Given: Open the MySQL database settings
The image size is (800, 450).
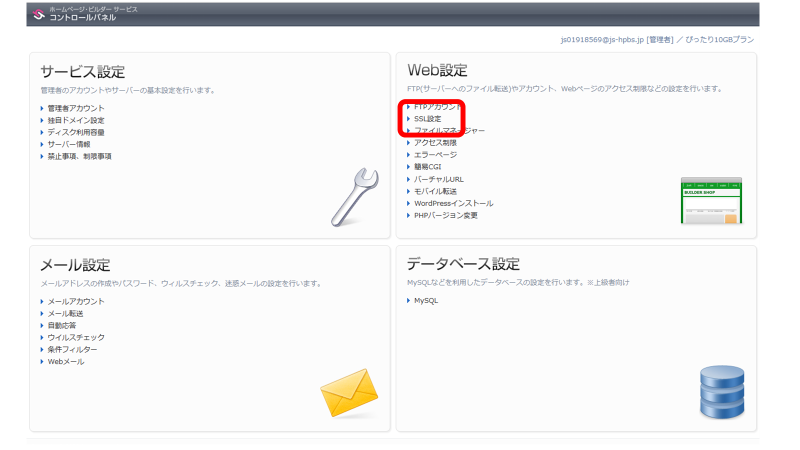Looking at the screenshot, I should 426,300.
